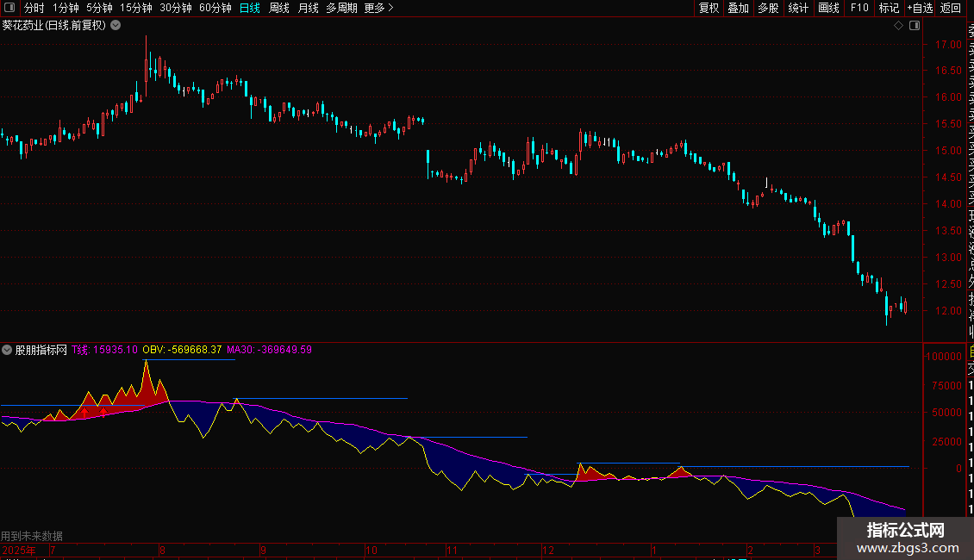Click the 2025年 label on timeline
The height and width of the screenshot is (560, 974).
pos(19,550)
